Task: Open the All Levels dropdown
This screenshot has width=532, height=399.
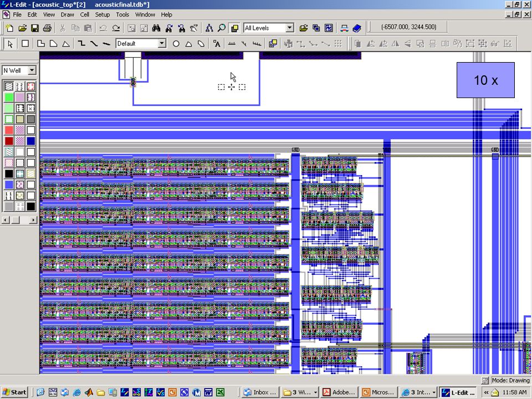Action: (x=289, y=28)
